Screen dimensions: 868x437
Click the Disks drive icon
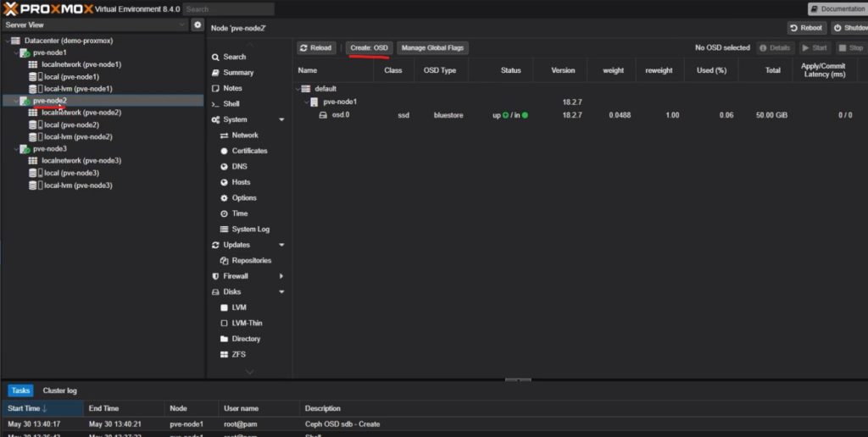pos(215,292)
